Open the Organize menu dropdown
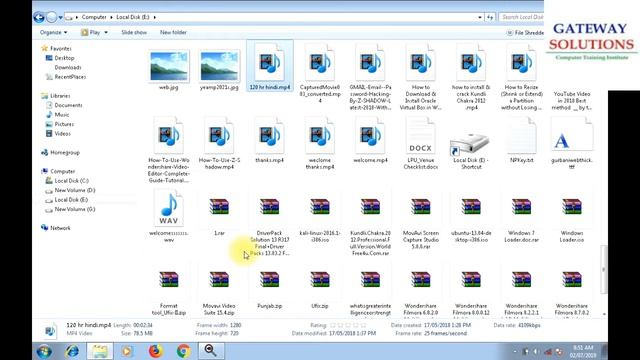Image resolution: width=640 pixels, height=360 pixels. tap(53, 32)
